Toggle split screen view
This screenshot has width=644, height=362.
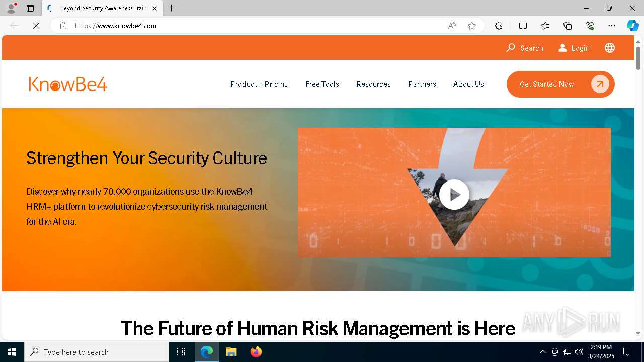tap(523, 26)
